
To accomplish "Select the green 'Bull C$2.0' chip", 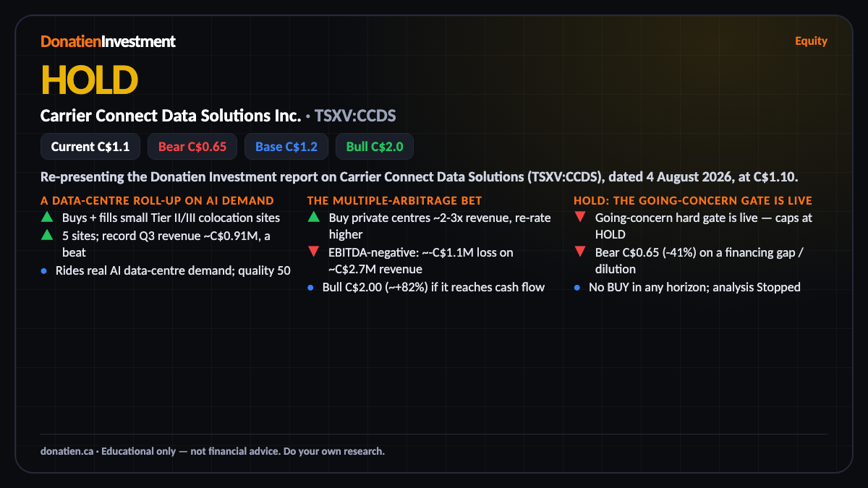I will coord(375,147).
